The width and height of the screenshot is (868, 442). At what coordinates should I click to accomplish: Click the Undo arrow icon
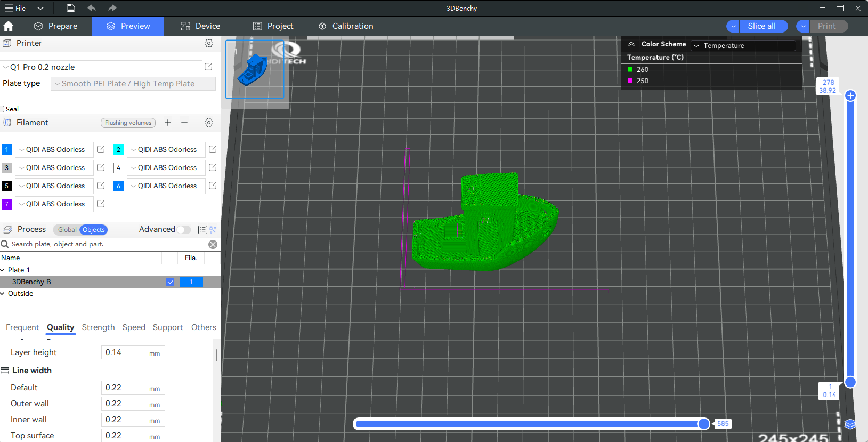point(92,8)
